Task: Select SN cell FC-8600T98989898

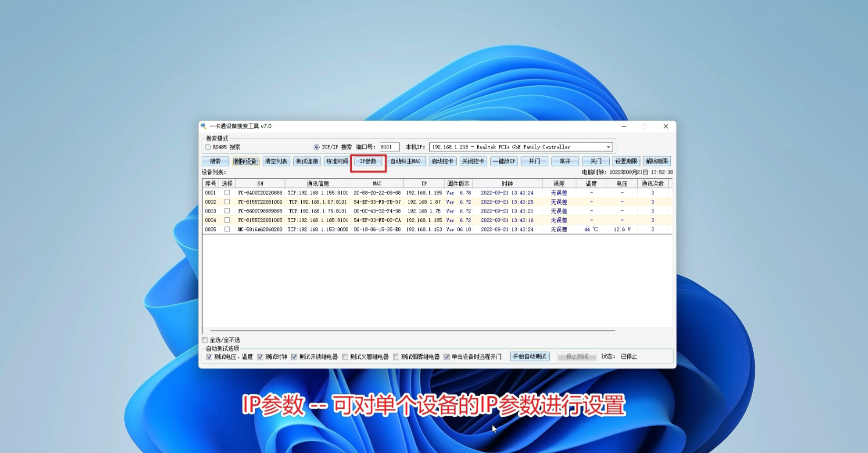Action: [x=260, y=211]
